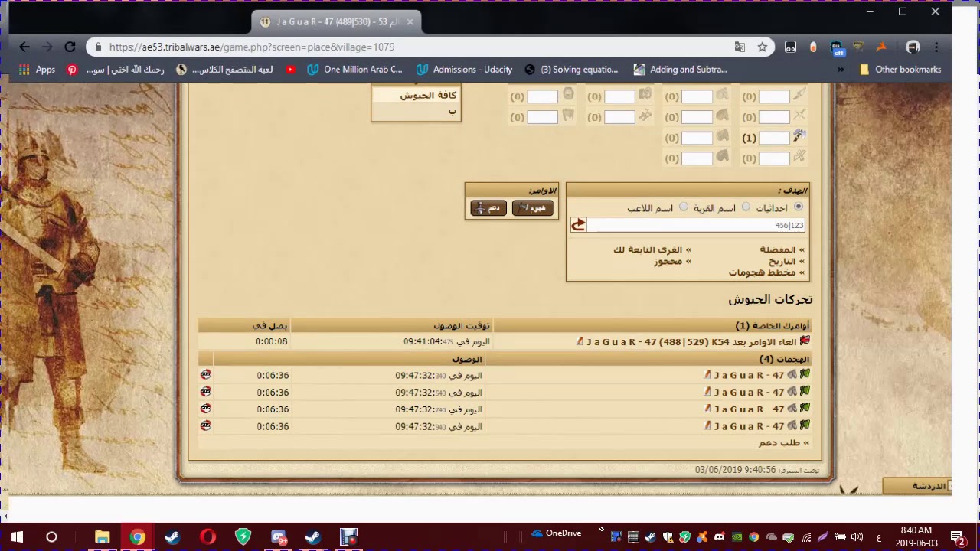Switch to the JaGuaR - 47 browser tab
Image resolution: width=980 pixels, height=551 pixels.
pyautogui.click(x=337, y=22)
